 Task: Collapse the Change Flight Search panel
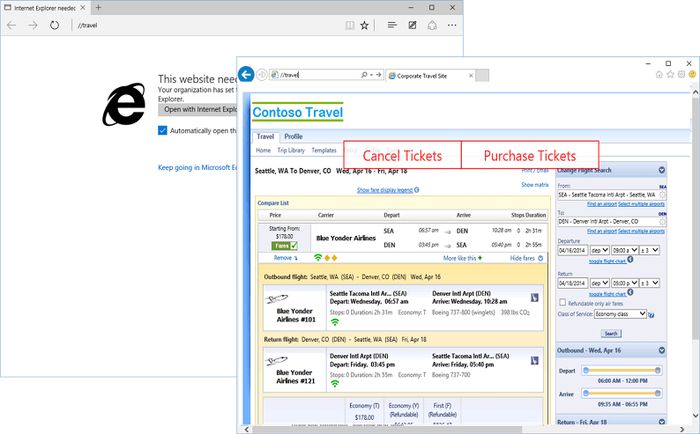[661, 169]
